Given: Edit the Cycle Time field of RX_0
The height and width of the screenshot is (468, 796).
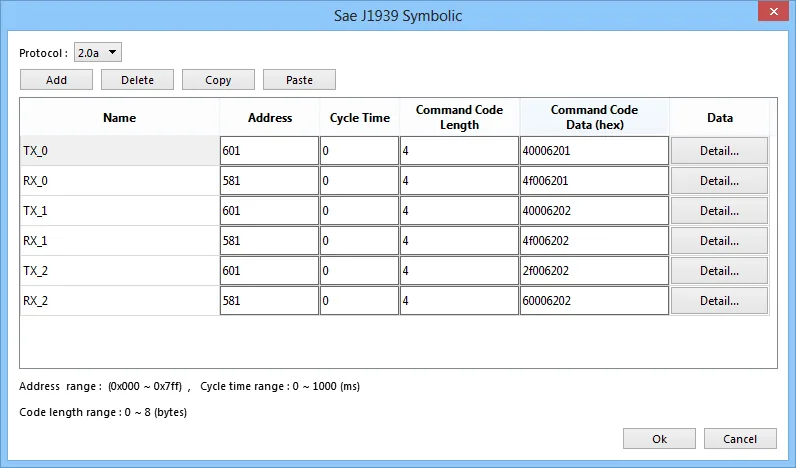Looking at the screenshot, I should pos(359,181).
